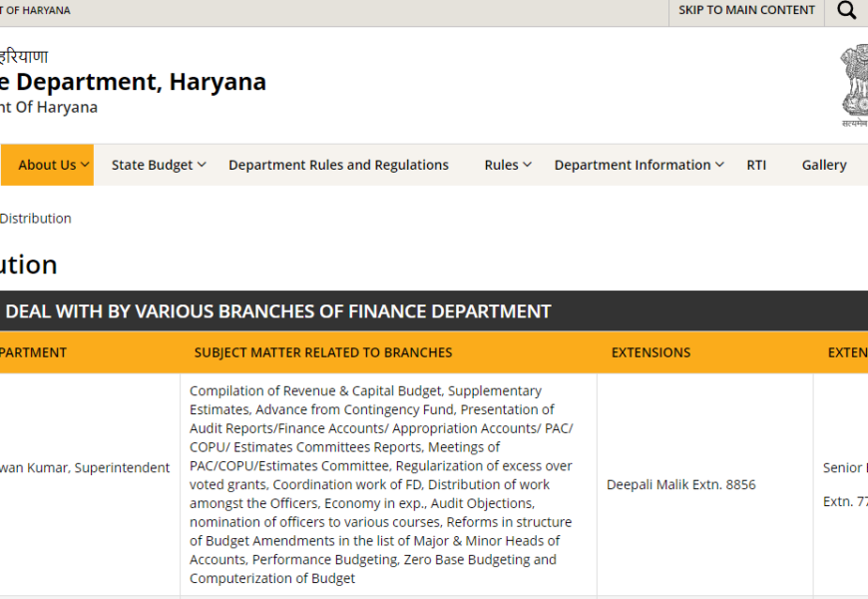Click the Hindi हरियाणा heading text
The height and width of the screenshot is (599, 868).
point(24,57)
